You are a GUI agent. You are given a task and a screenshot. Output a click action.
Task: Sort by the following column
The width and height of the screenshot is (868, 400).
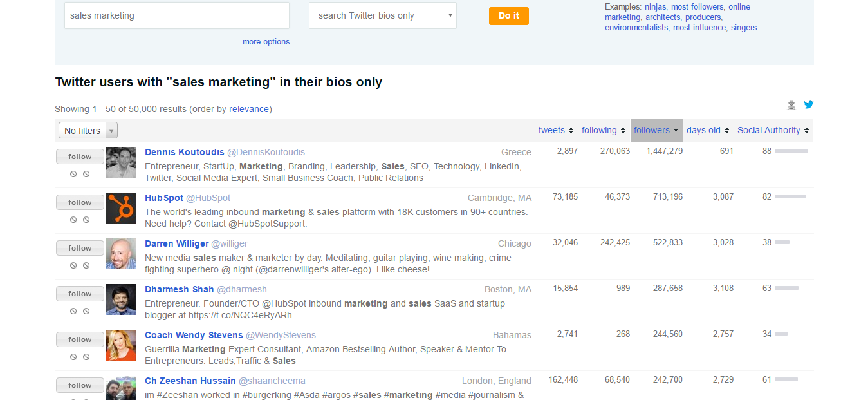pyautogui.click(x=604, y=130)
